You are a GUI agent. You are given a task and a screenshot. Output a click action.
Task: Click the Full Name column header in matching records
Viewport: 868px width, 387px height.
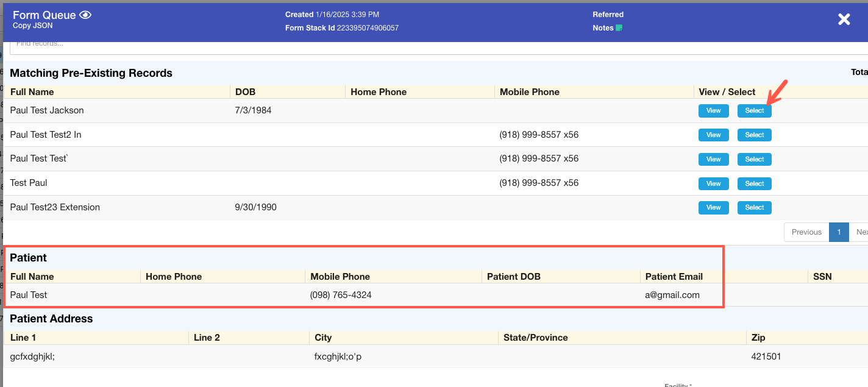[x=32, y=92]
